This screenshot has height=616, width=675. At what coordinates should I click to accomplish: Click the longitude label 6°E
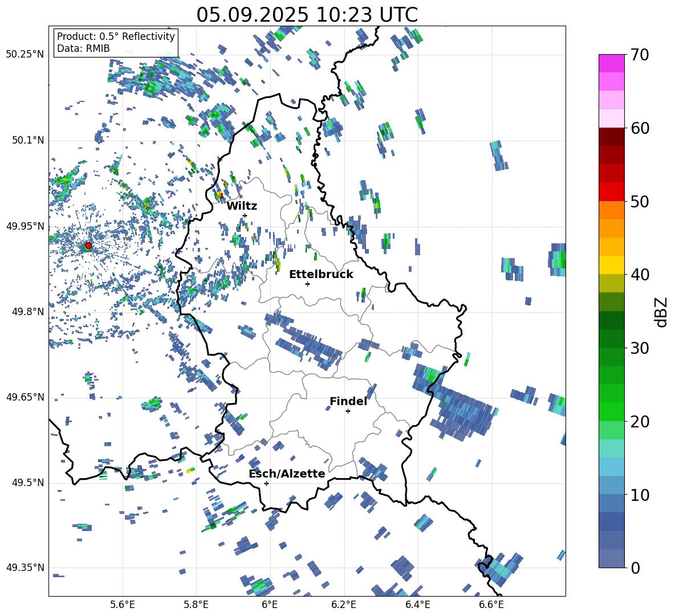click(x=270, y=605)
